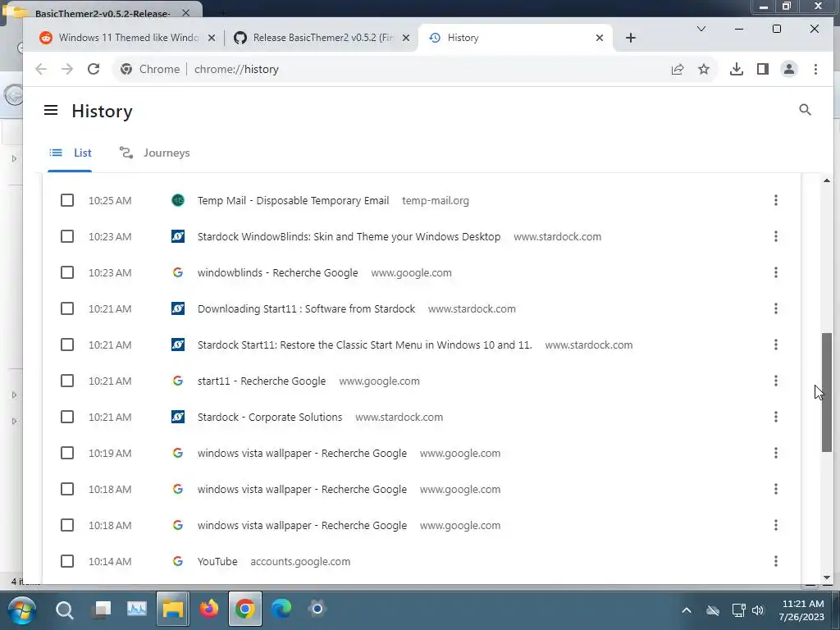Open the Chrome profile avatar

click(789, 69)
